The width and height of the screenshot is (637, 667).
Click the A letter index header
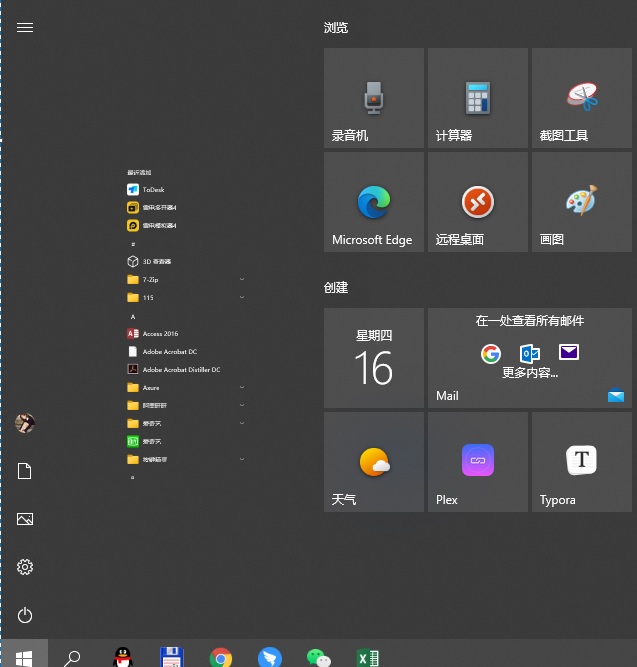133,316
